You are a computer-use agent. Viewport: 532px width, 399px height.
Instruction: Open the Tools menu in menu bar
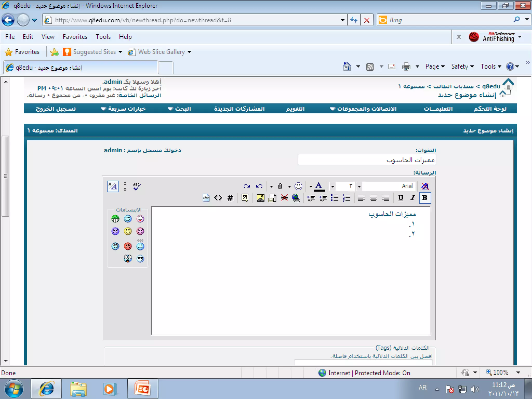103,37
